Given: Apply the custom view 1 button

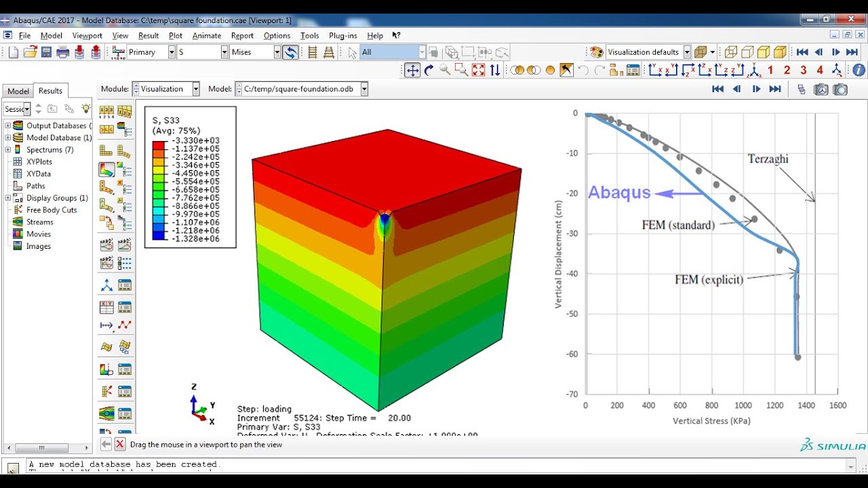Looking at the screenshot, I should (770, 70).
